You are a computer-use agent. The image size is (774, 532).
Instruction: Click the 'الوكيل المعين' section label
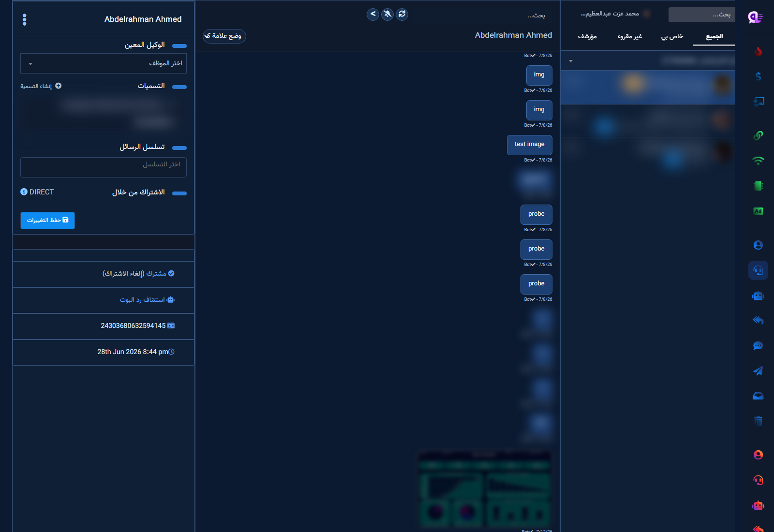[145, 45]
